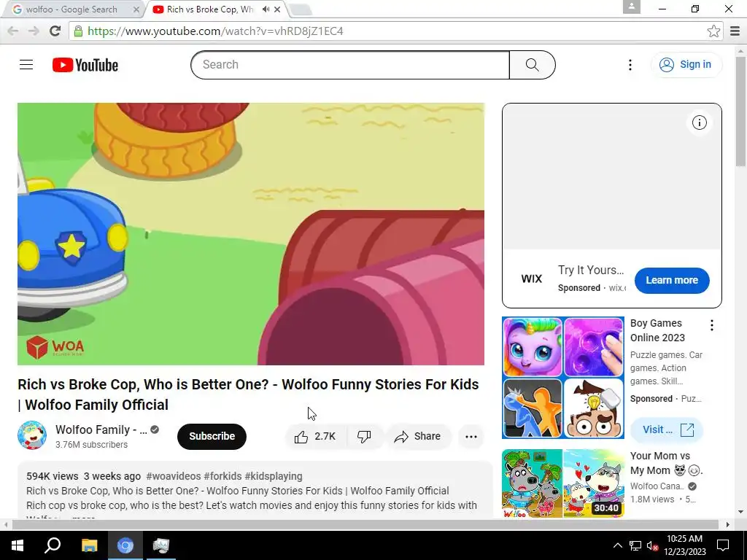This screenshot has height=560, width=747.
Task: Click Visit on Boy Games ad
Action: tap(667, 430)
